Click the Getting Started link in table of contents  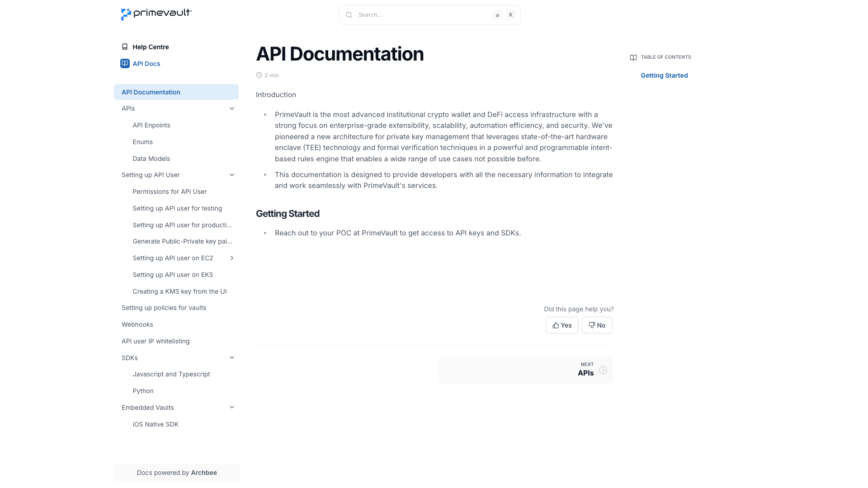click(x=664, y=75)
